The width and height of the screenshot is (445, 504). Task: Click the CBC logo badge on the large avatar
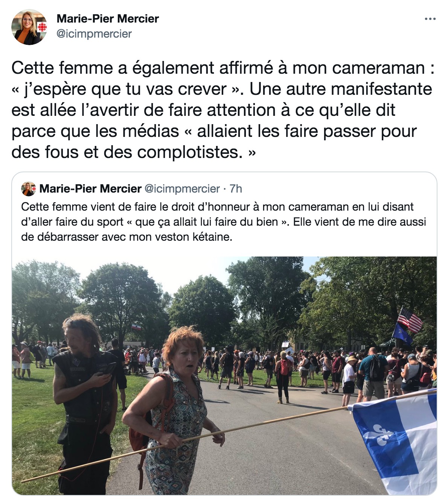[43, 27]
